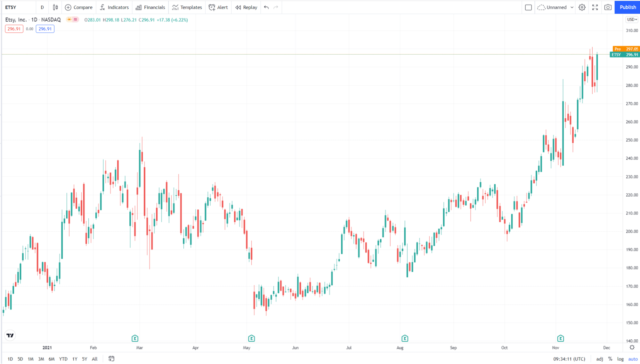640x364 pixels.
Task: Redo the chart action
Action: (x=276, y=7)
